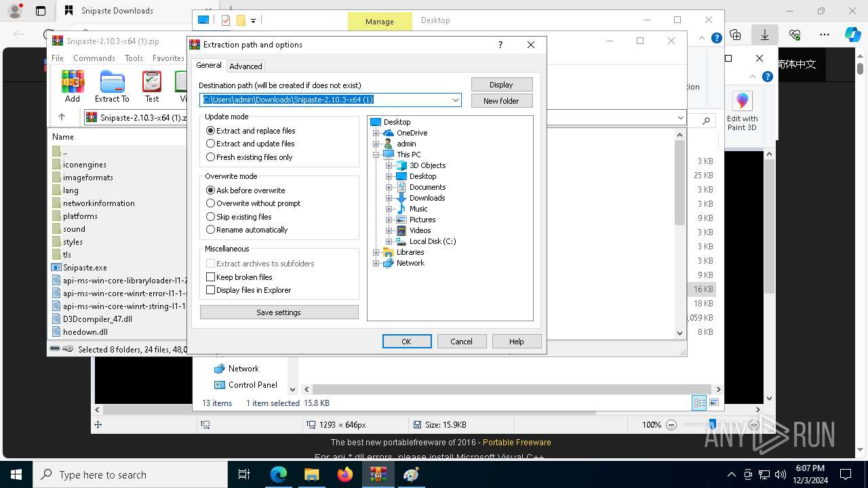The image size is (868, 488).
Task: Click the Help button in extraction dialog
Action: coord(517,342)
